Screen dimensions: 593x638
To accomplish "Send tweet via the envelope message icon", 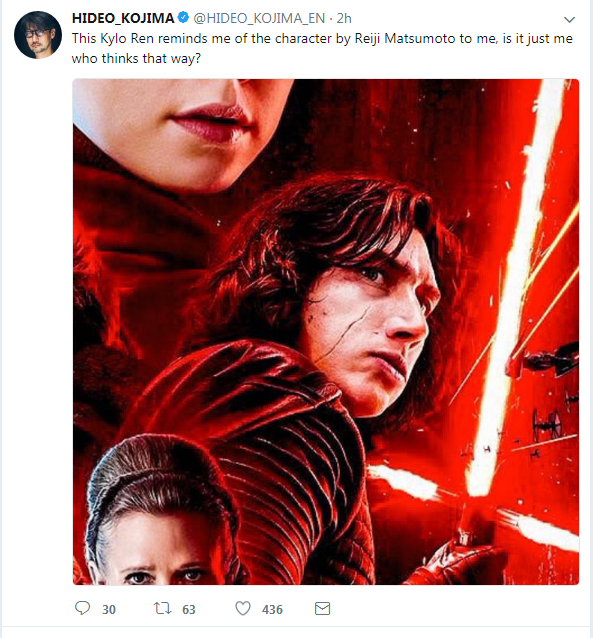I will tap(322, 609).
